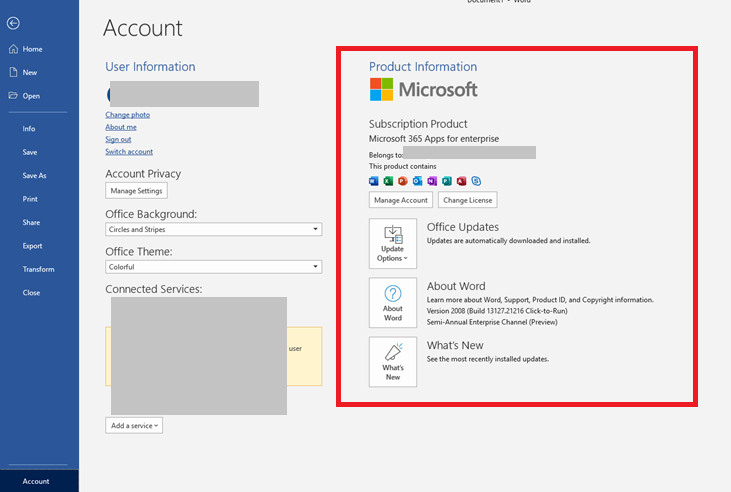Open the Home page in backstage

pyautogui.click(x=32, y=49)
